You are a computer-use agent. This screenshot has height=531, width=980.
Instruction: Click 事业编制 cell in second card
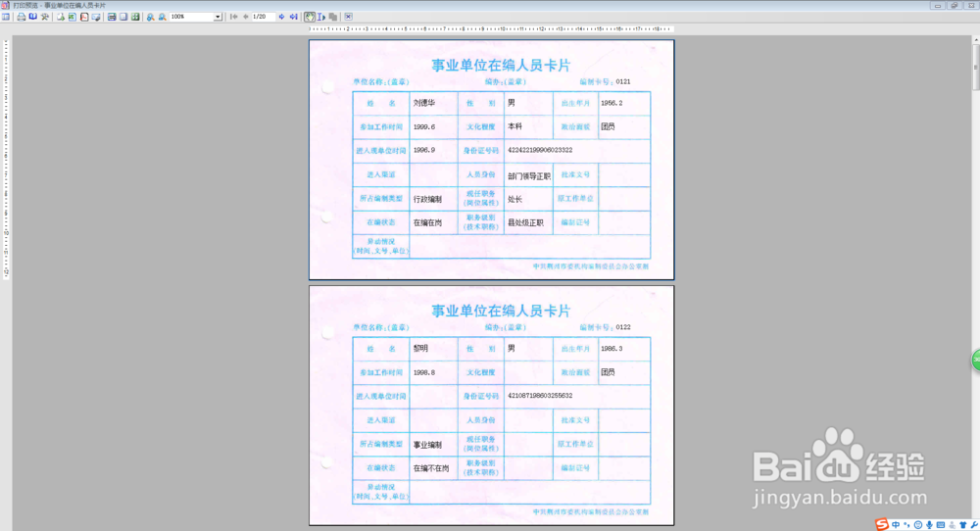pyautogui.click(x=427, y=445)
